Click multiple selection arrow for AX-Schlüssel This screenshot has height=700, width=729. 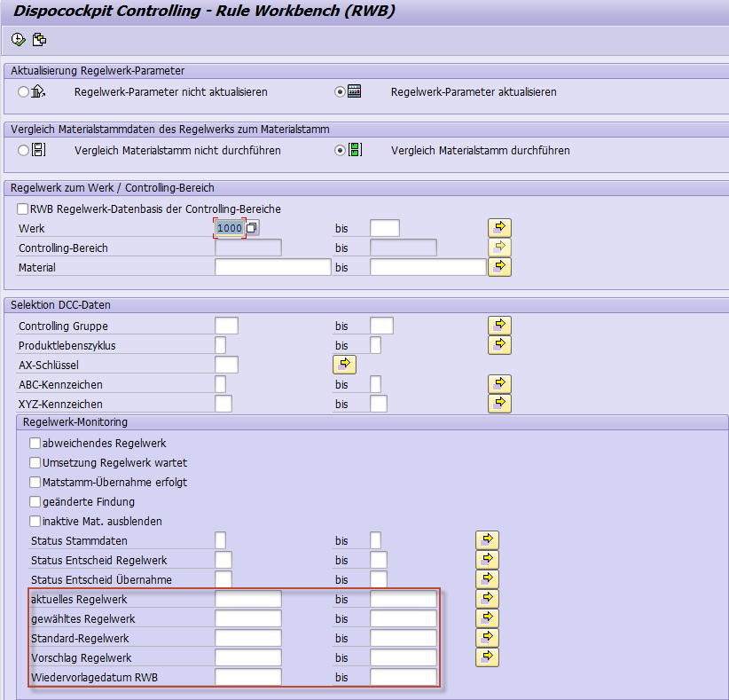point(344,364)
